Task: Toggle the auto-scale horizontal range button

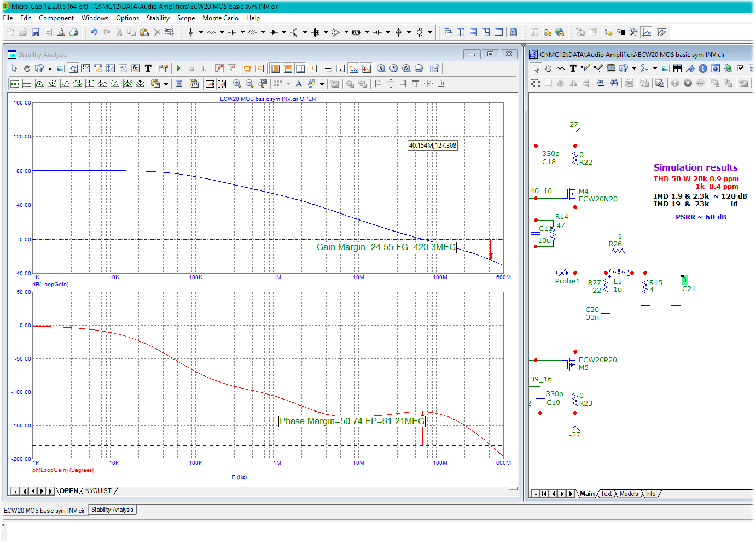Action: click(x=210, y=84)
